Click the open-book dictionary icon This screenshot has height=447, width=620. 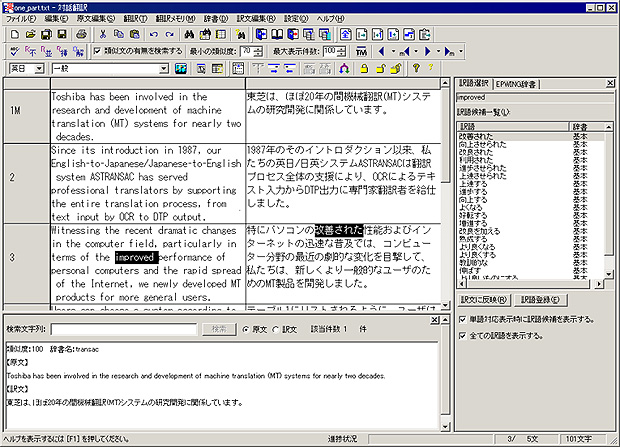tap(277, 35)
